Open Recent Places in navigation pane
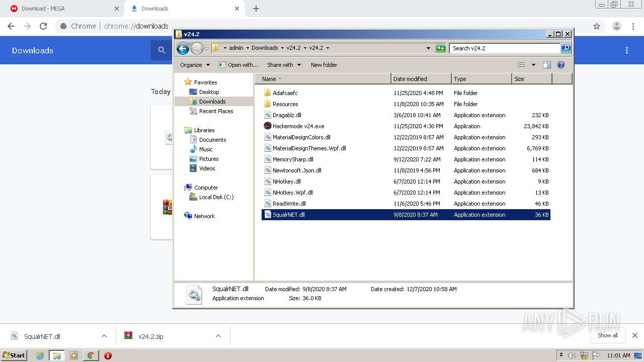 point(216,111)
